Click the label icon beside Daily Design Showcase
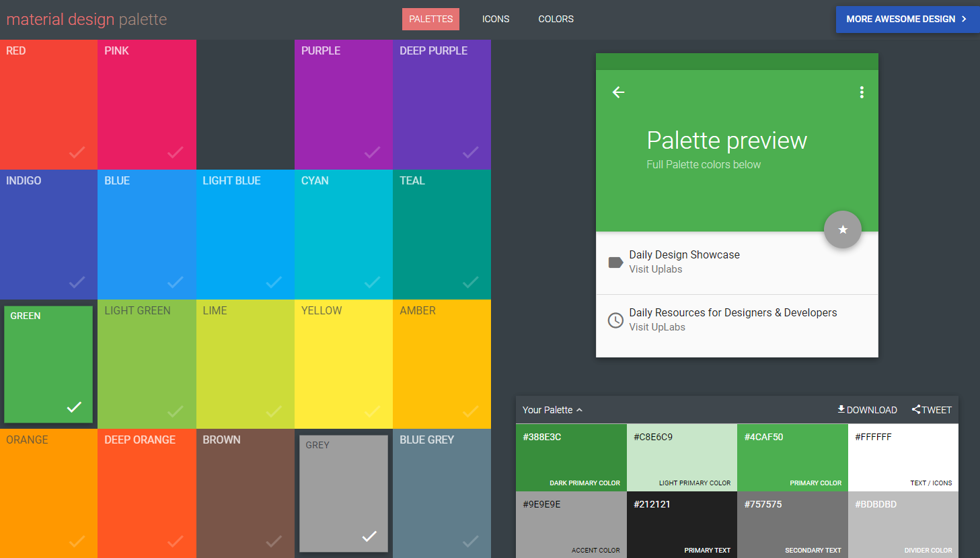This screenshot has height=558, width=980. click(x=615, y=262)
